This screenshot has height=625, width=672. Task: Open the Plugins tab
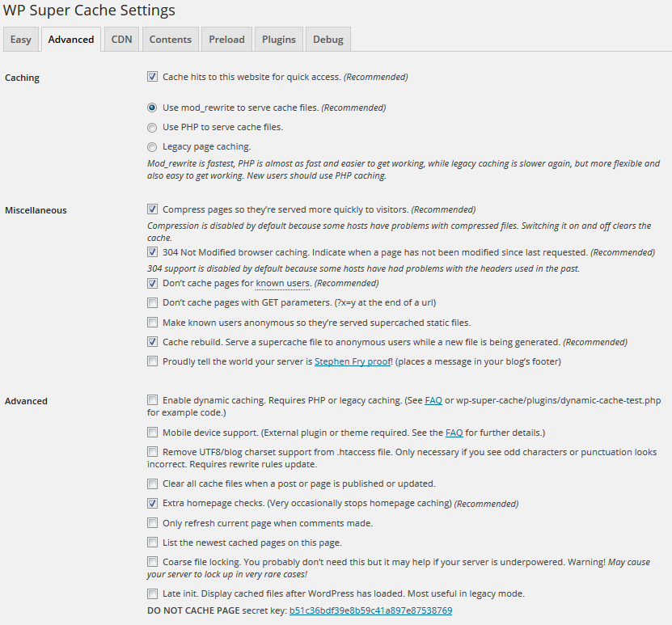pyautogui.click(x=279, y=40)
